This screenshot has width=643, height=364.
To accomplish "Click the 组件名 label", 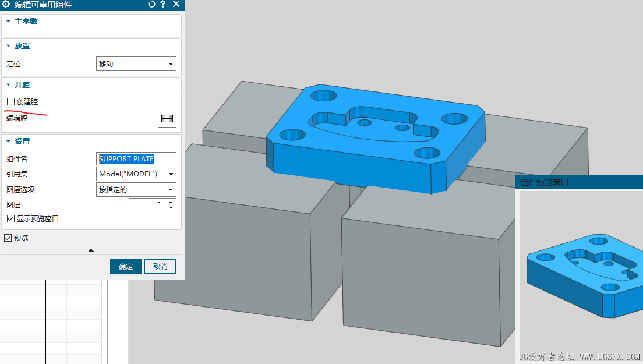I will tap(17, 158).
